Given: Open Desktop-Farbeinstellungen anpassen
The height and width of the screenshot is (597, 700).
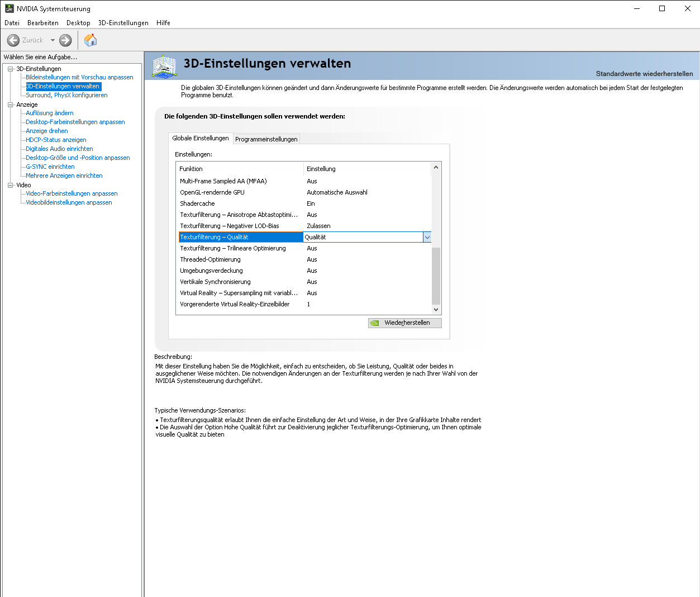Looking at the screenshot, I should click(x=75, y=122).
